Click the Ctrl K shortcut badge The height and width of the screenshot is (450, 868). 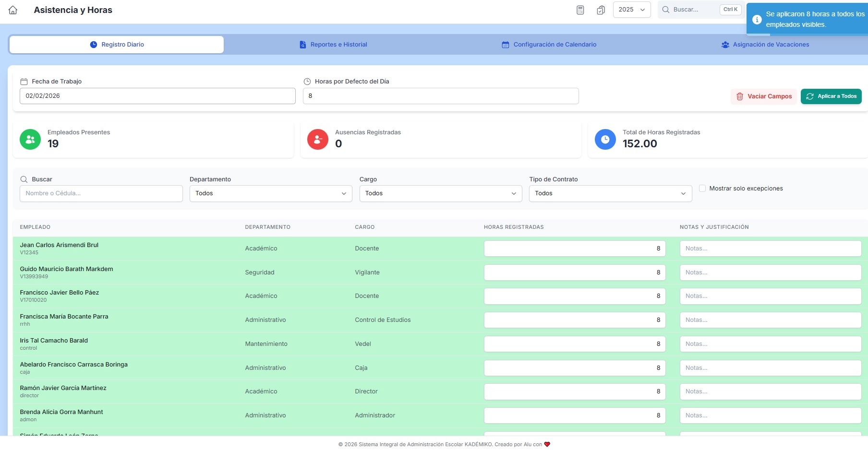tap(730, 10)
